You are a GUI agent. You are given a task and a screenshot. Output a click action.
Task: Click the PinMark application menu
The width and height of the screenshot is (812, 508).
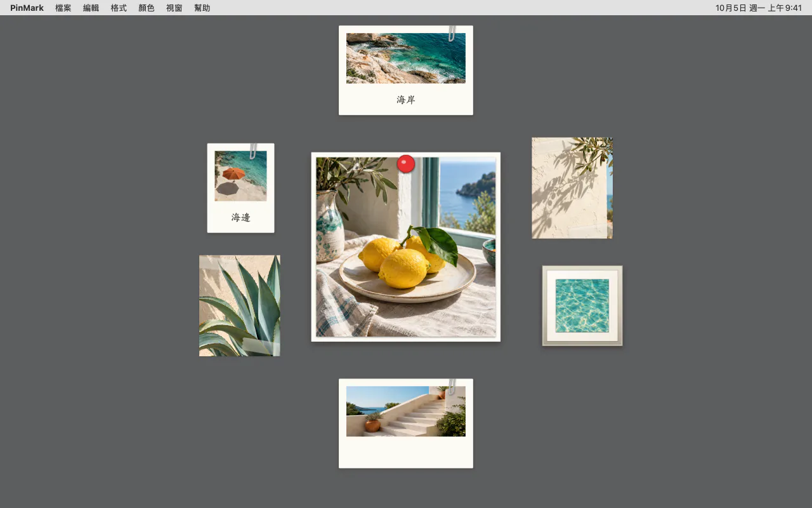[27, 8]
